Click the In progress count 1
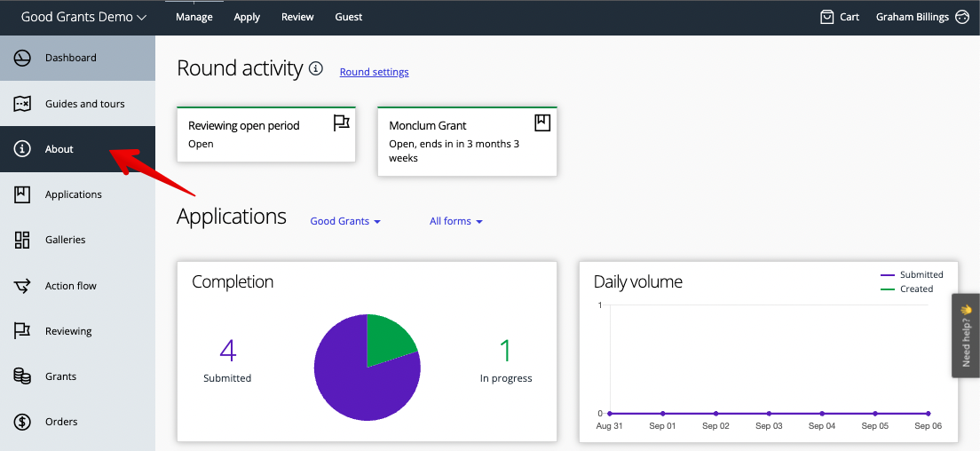This screenshot has height=451, width=980. 506,351
